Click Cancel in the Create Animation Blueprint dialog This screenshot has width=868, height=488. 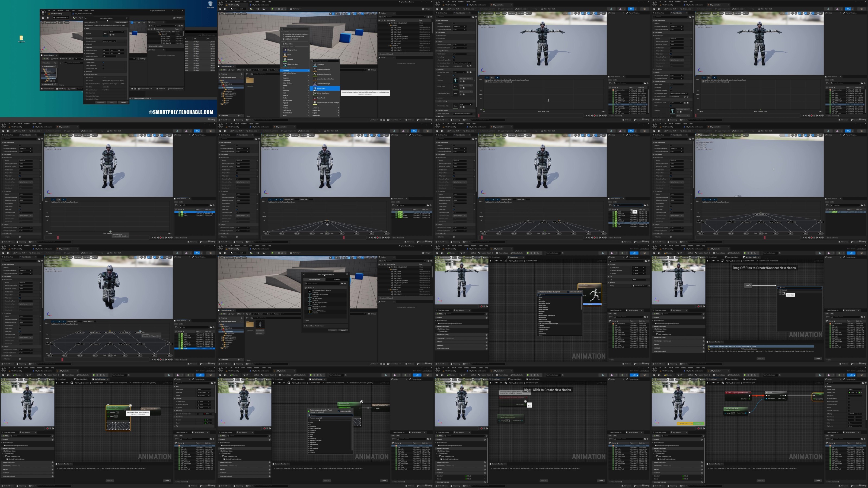click(x=343, y=330)
